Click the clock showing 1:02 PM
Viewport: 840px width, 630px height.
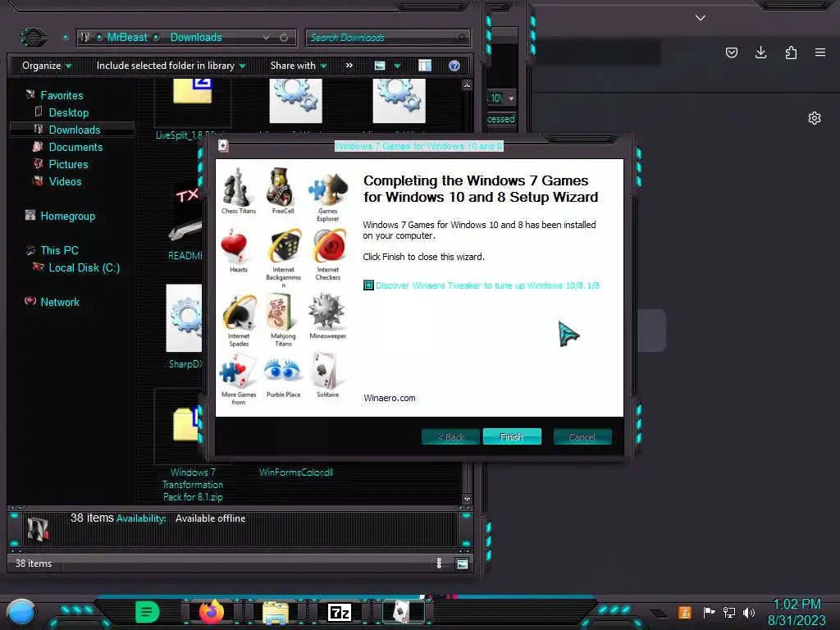coord(797,605)
